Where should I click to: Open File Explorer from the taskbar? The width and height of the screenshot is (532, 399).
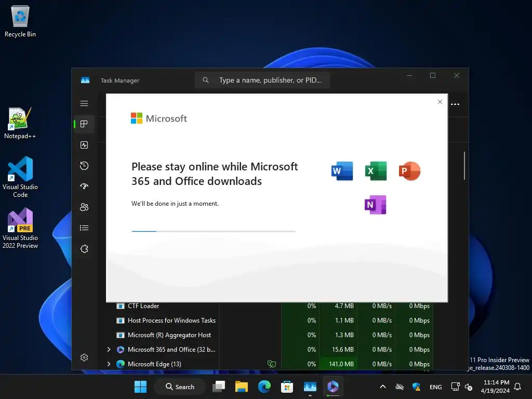click(242, 387)
